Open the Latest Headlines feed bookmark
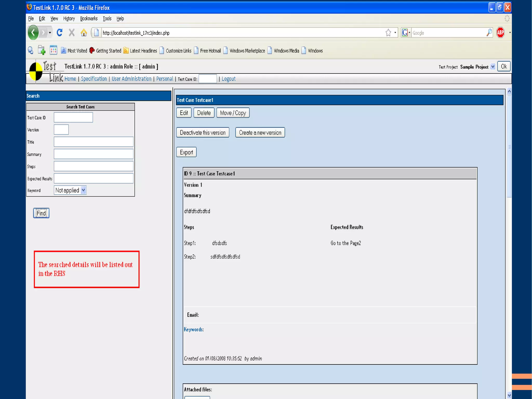 click(x=140, y=51)
